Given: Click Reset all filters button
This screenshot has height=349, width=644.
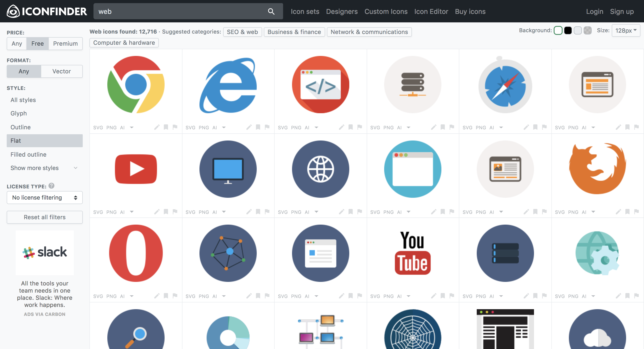Looking at the screenshot, I should point(44,217).
